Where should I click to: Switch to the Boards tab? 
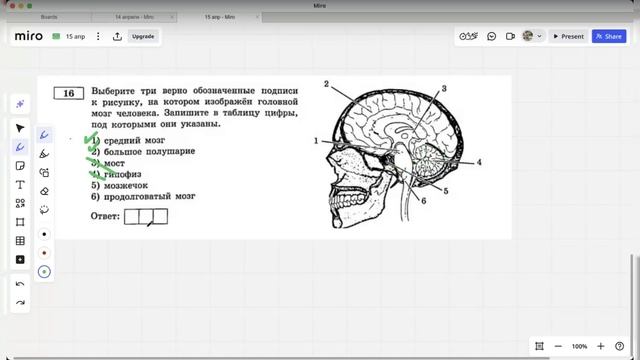point(49,17)
